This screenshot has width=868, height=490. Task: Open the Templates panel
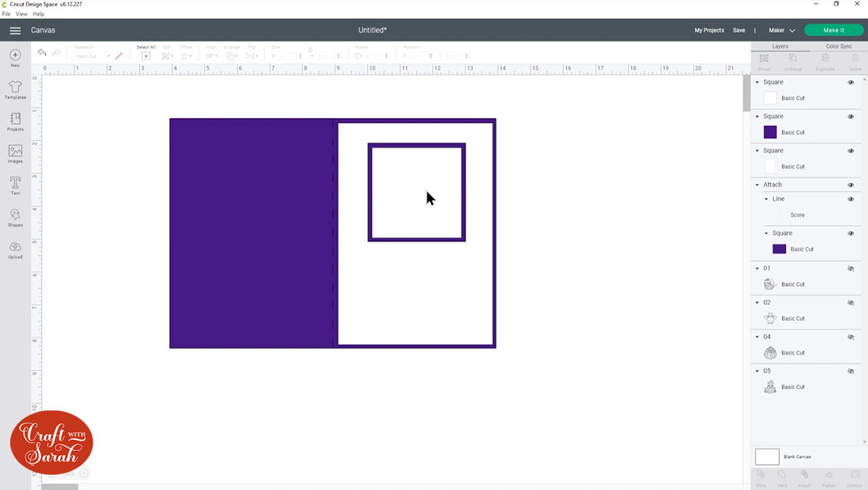coord(15,90)
